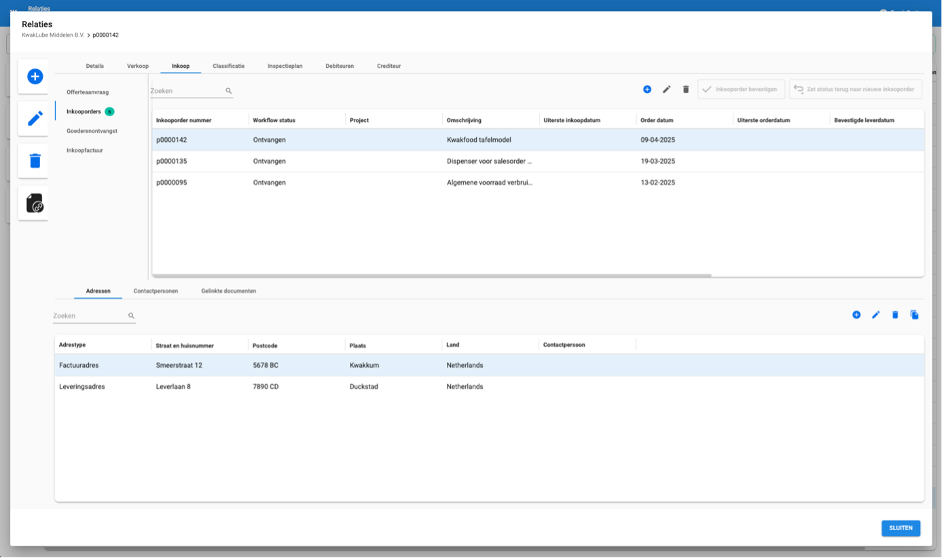Select inkooporder row p0000142
Viewport: 944px width, 560px height.
click(538, 140)
